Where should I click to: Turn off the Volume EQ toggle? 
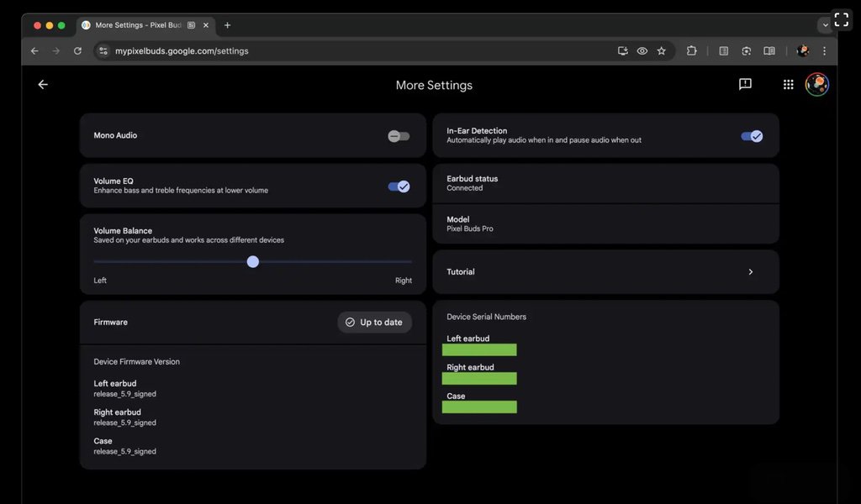399,186
